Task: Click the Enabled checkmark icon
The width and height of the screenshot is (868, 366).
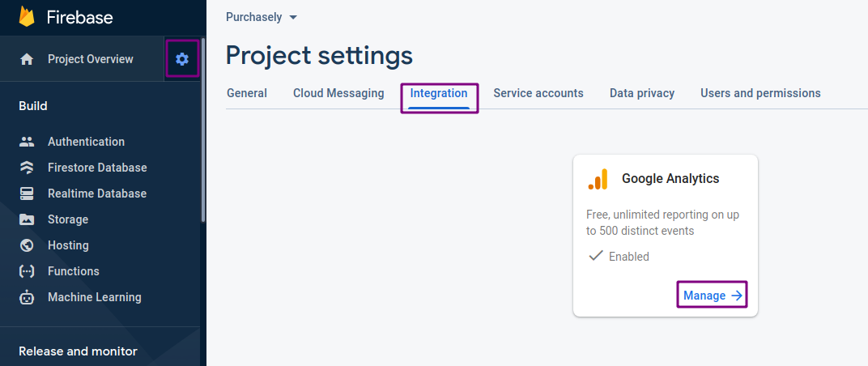Action: (596, 256)
